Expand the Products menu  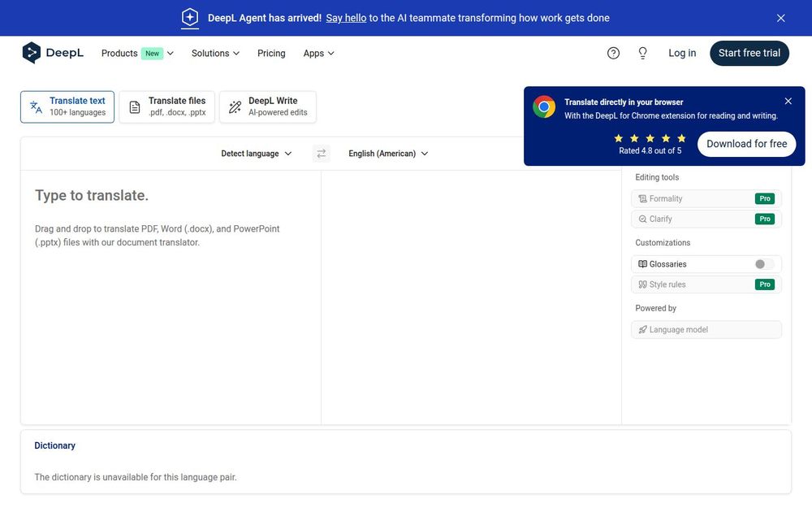pyautogui.click(x=137, y=53)
